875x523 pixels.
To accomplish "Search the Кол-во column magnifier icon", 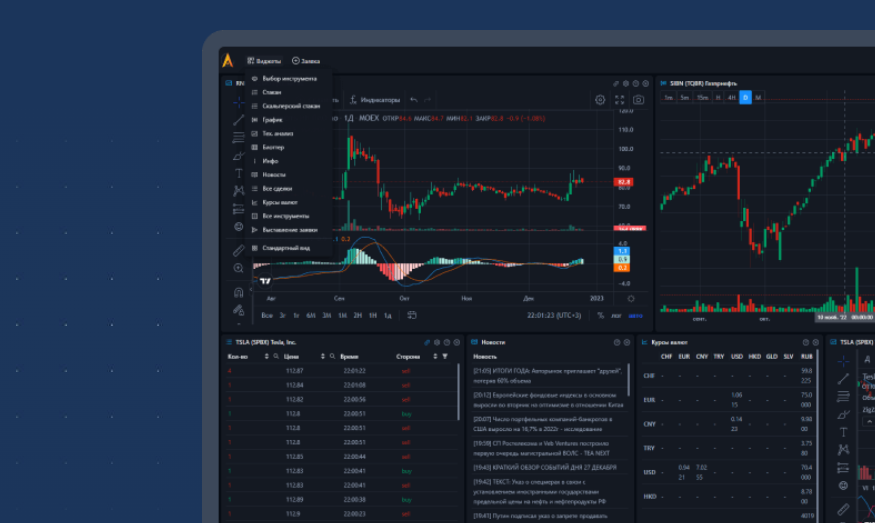I will point(276,356).
